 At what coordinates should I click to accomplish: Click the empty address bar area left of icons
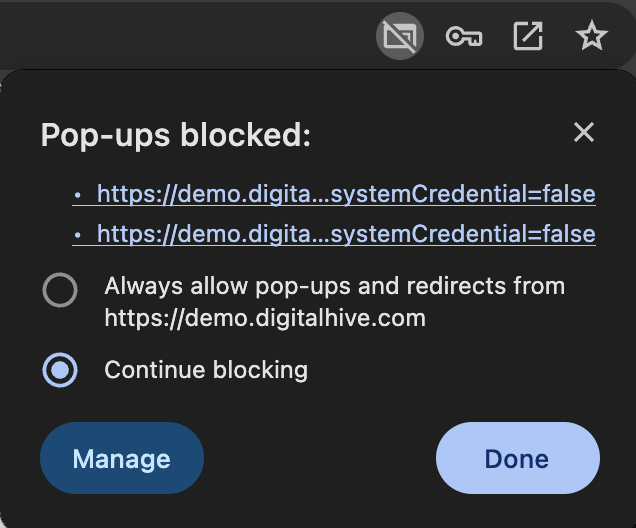click(x=183, y=36)
